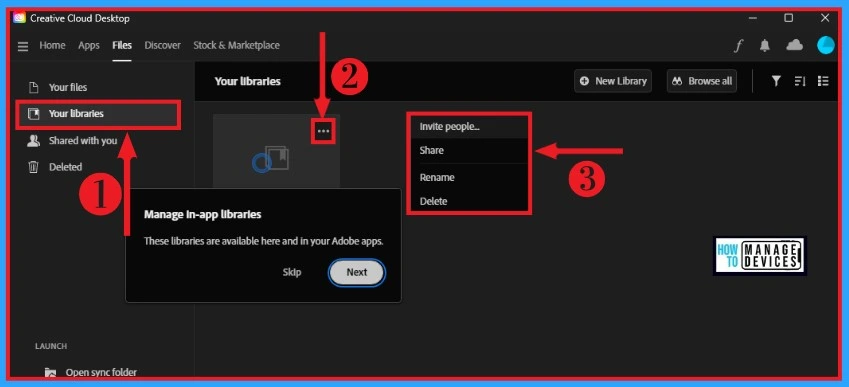Click the filter funnel icon
Image resolution: width=849 pixels, height=387 pixels.
[776, 81]
